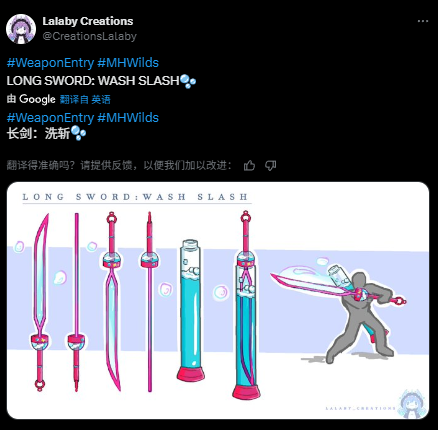Click bubbles emoji in translated text
Screen dimensions: 438x430
coord(79,133)
